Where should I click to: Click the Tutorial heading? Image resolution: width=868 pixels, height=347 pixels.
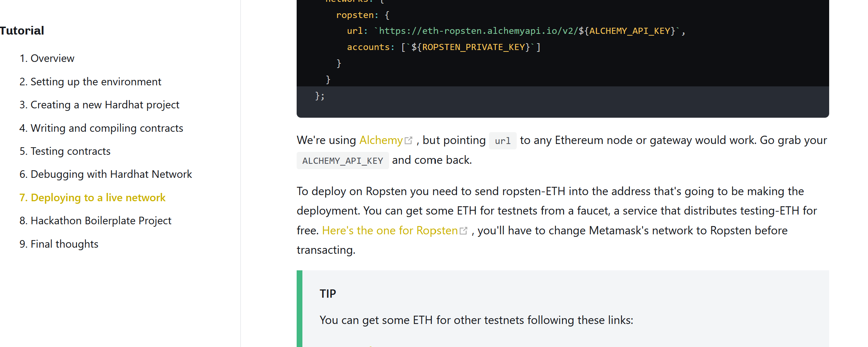coord(22,30)
